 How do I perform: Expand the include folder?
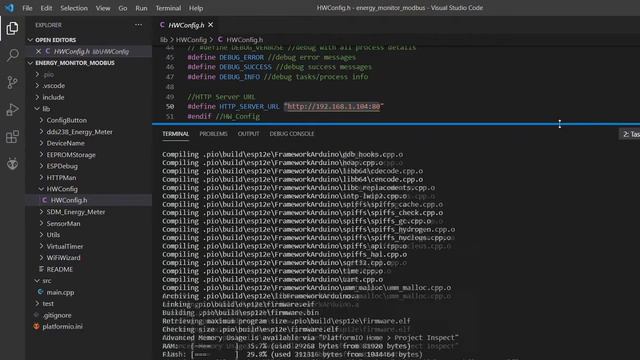tap(38, 97)
